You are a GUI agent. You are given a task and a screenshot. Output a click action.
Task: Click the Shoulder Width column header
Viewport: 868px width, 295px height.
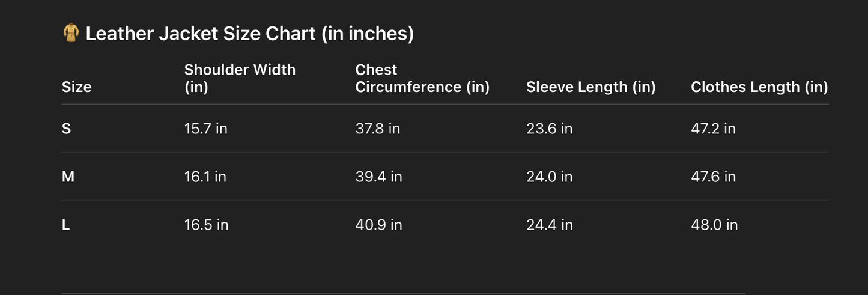coord(240,78)
